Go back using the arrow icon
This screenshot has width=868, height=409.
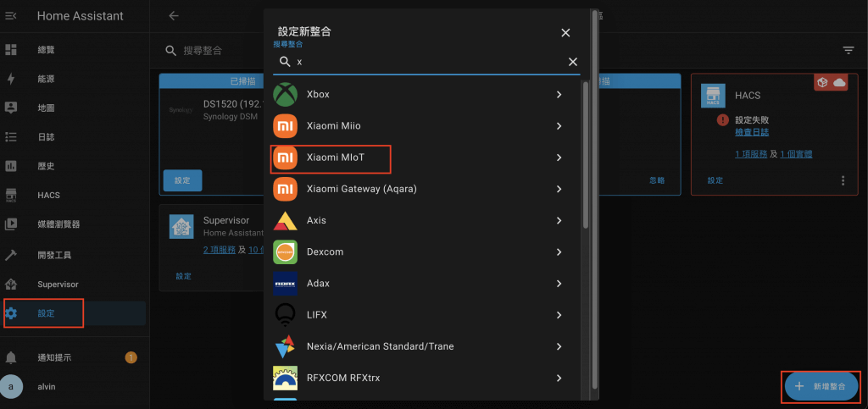(174, 16)
